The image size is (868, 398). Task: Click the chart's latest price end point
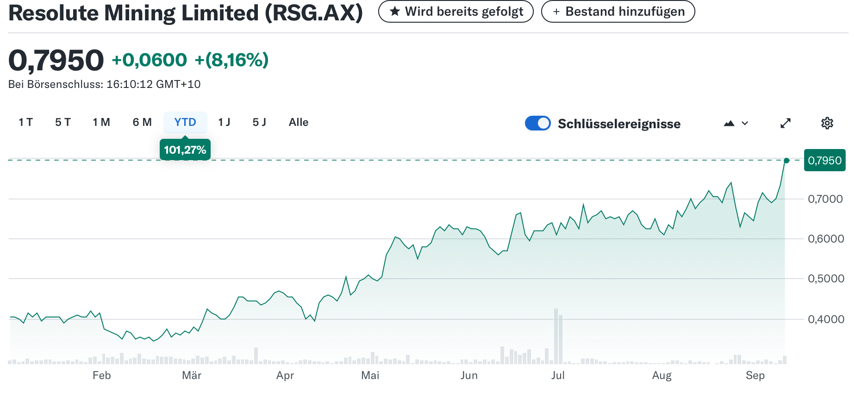click(787, 161)
